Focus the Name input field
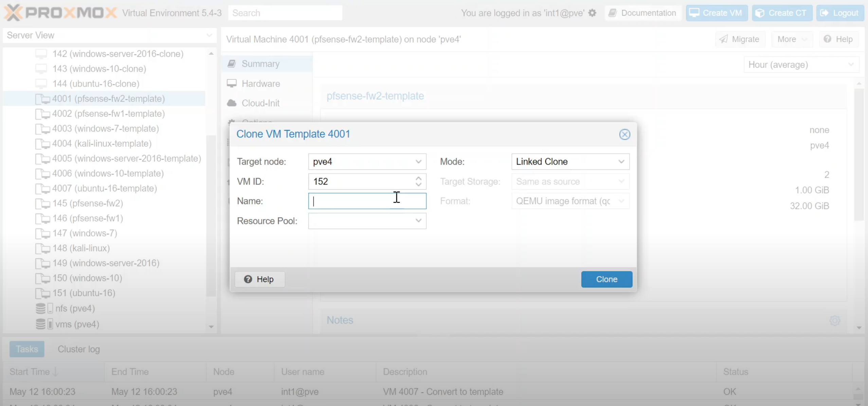This screenshot has height=406, width=868. coord(367,201)
